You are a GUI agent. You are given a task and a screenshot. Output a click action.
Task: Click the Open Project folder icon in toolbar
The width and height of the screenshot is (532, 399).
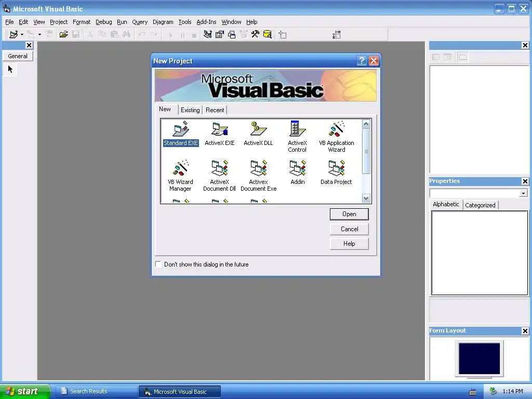click(63, 34)
